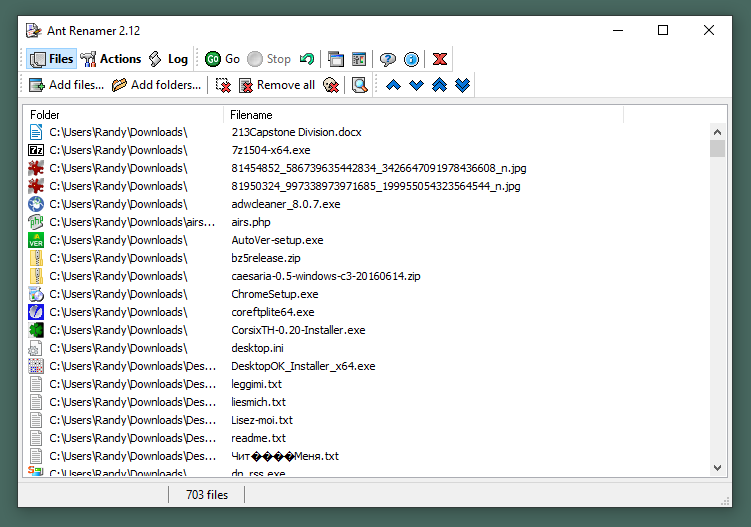Click document icon beside 213Capstone Division.docx
Image resolution: width=751 pixels, height=527 pixels.
click(x=36, y=132)
